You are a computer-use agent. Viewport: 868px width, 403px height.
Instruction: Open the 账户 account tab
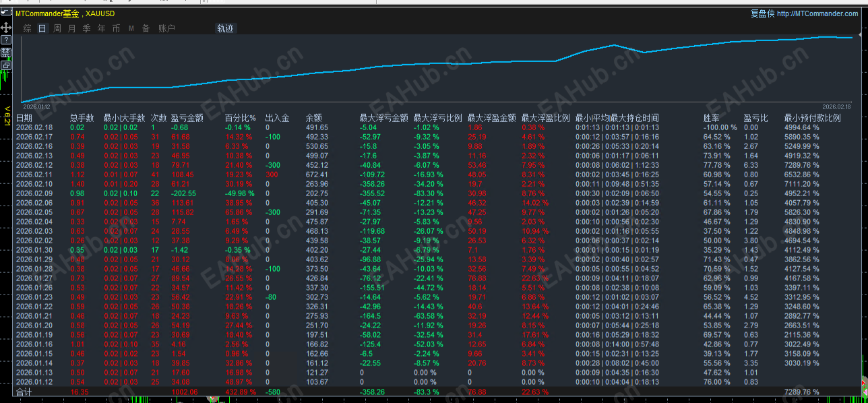pyautogui.click(x=166, y=28)
